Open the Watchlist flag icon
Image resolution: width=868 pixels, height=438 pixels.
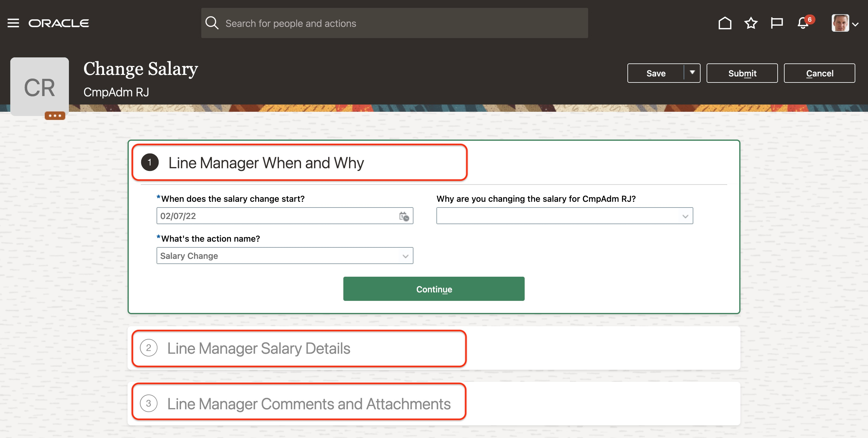click(777, 23)
